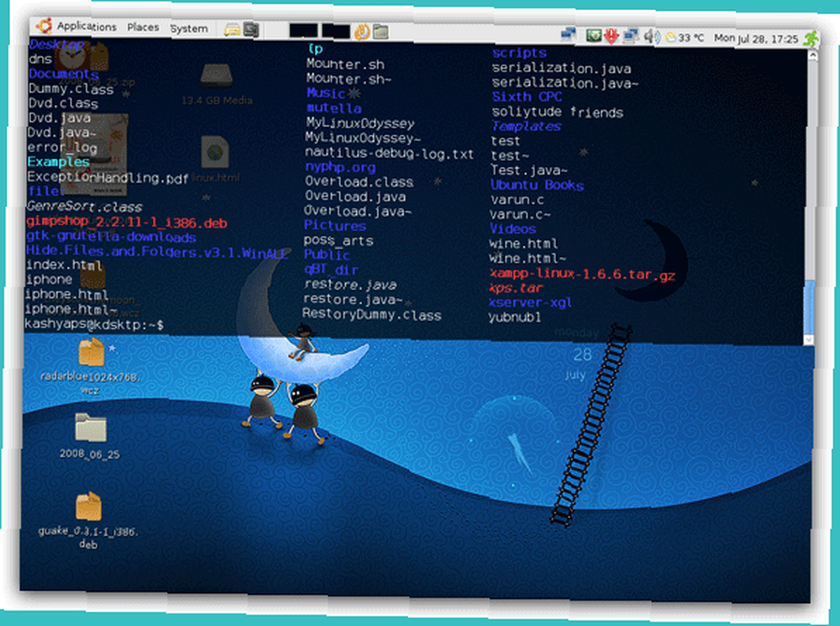Click red 'gimpshop_2.2.11-1_i386.deb' in terminal

point(127,222)
